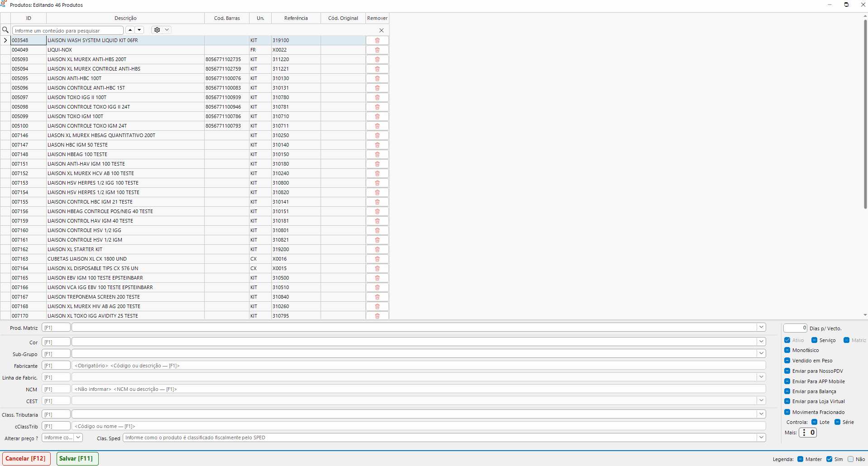Enable Vendido em Peso option
The image size is (868, 466).
(x=787, y=361)
